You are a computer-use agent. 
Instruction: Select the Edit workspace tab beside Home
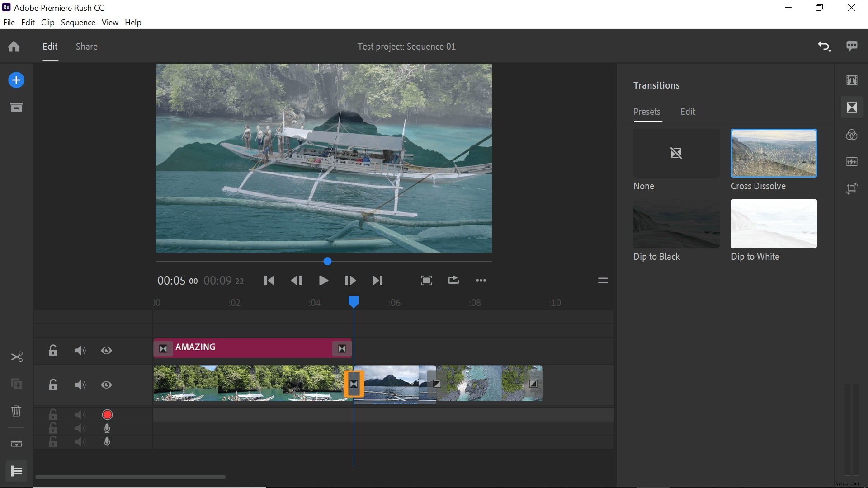point(50,47)
